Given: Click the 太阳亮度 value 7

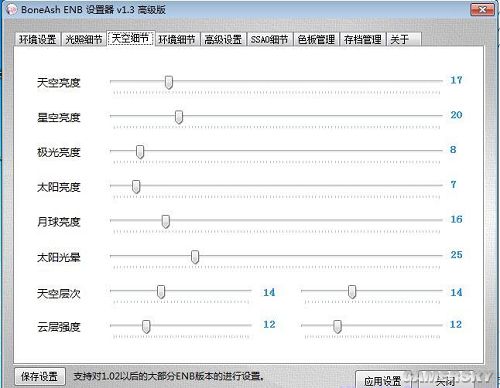Looking at the screenshot, I should pyautogui.click(x=453, y=184).
